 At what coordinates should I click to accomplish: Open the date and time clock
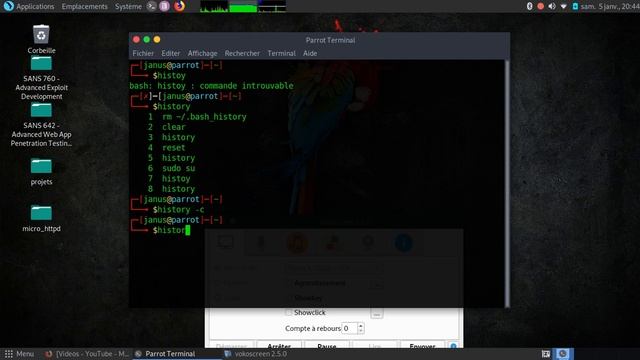(610, 6)
